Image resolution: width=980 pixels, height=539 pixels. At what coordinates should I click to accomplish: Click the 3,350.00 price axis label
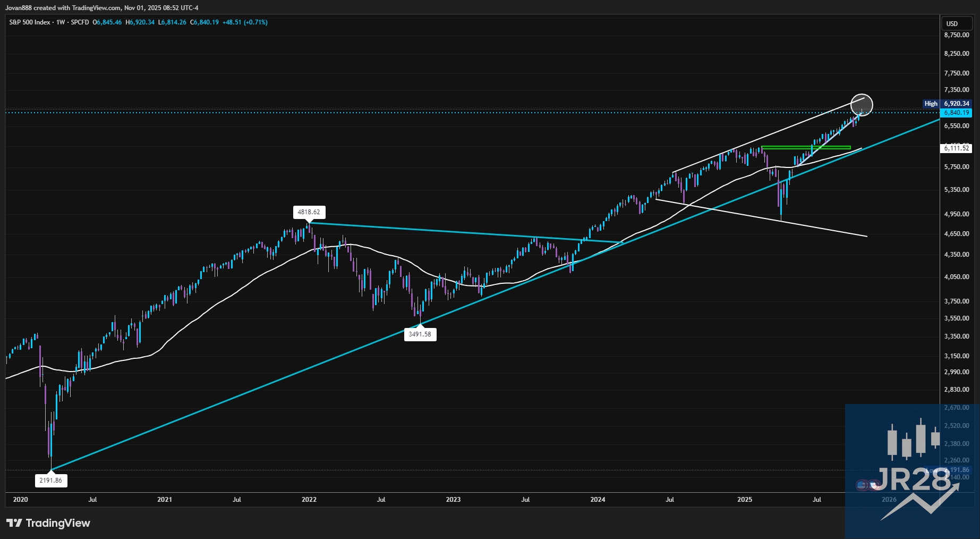tap(956, 336)
